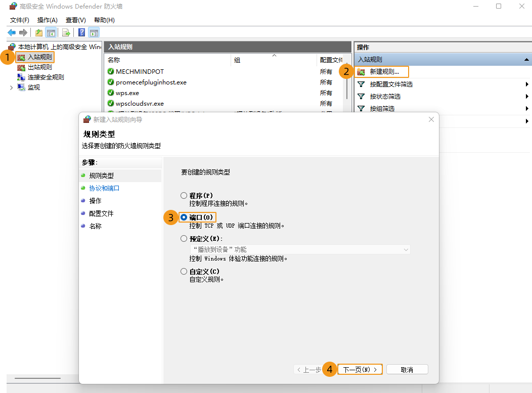The image size is (532, 393).
Task: Click the Up one level folder icon
Action: click(39, 32)
